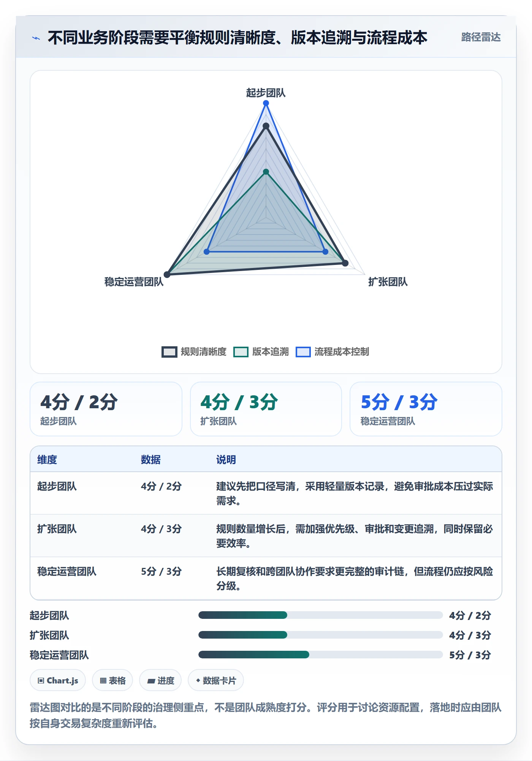The width and height of the screenshot is (532, 761).
Task: Click the diamond icon in the 数据卡片 tag
Action: [198, 680]
